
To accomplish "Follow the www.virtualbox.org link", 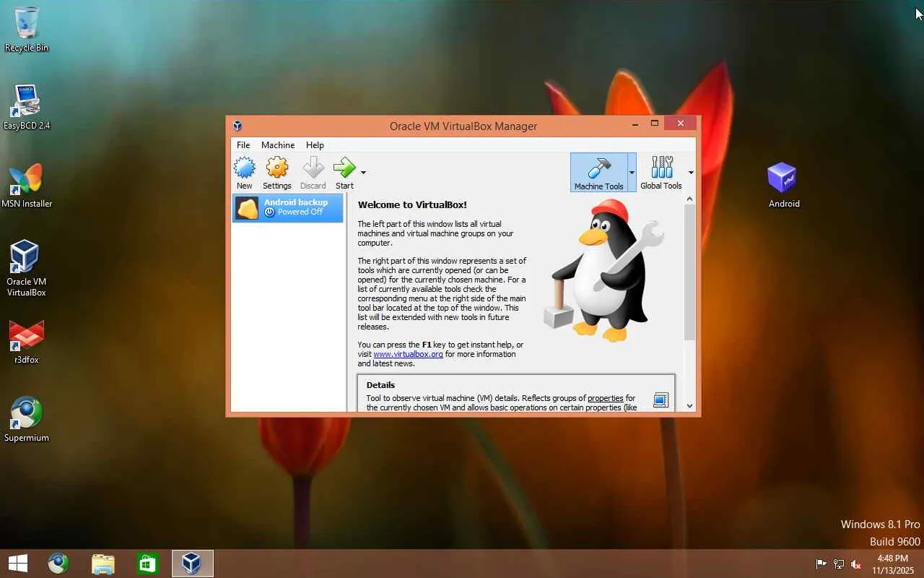I will 408,354.
